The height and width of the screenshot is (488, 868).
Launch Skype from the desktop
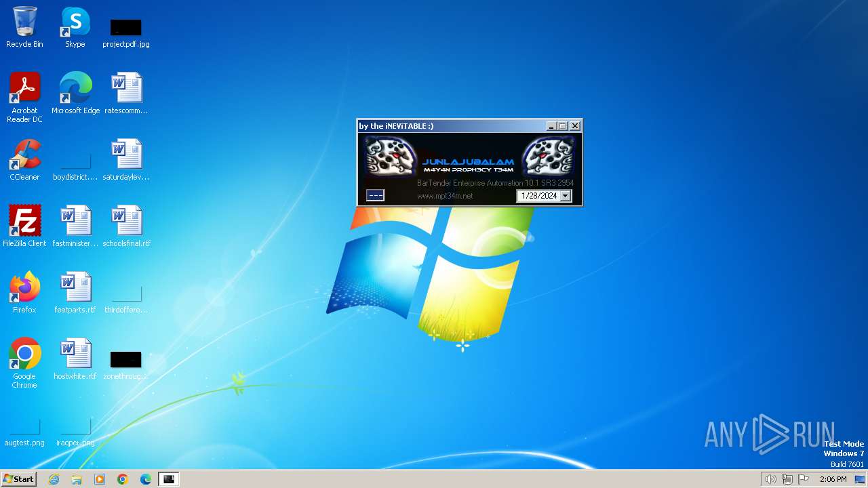75,27
